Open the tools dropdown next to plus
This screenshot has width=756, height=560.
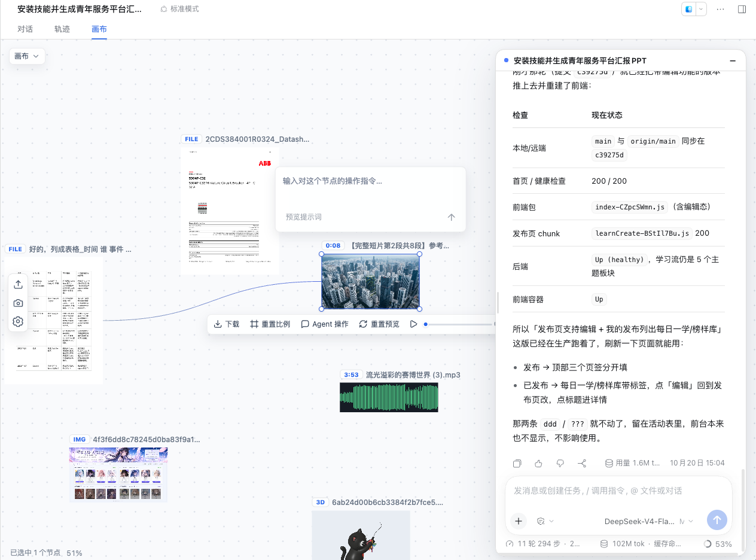545,521
